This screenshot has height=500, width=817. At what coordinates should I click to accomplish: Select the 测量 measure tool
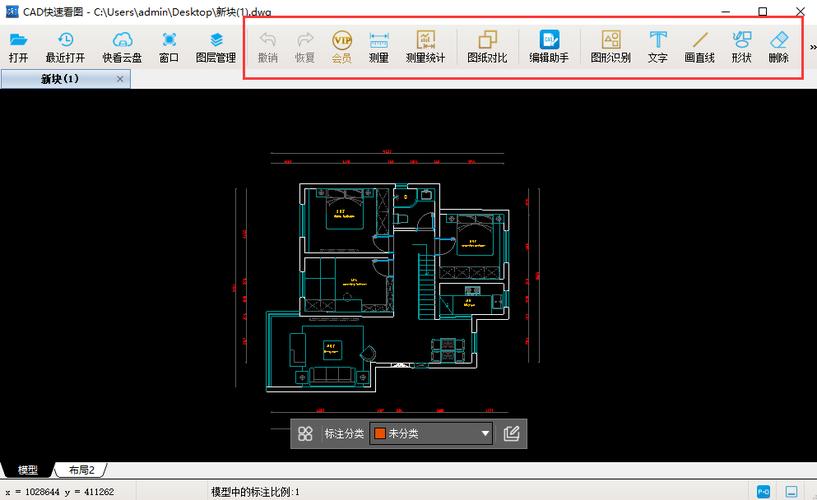[379, 46]
